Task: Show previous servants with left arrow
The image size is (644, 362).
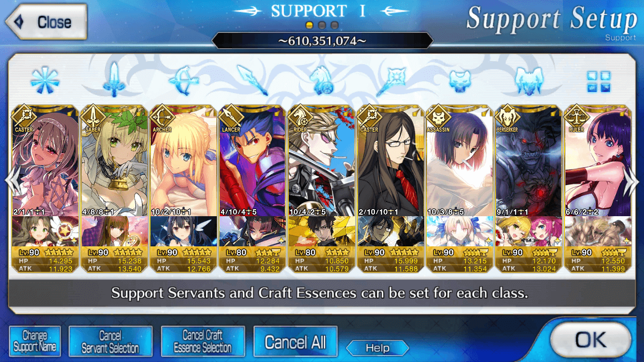Action: [13, 182]
